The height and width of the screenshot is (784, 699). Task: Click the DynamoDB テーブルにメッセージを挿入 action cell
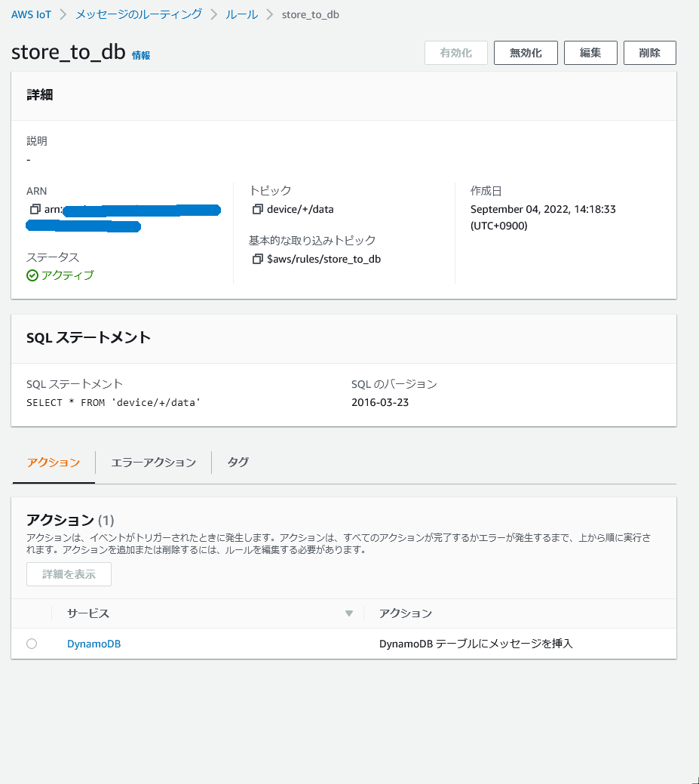[x=476, y=644]
